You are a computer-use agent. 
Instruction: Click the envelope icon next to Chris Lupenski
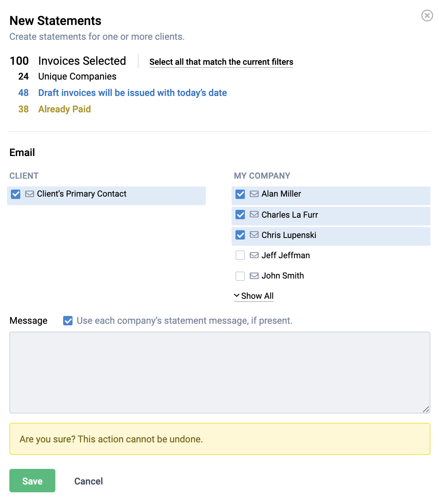point(254,234)
